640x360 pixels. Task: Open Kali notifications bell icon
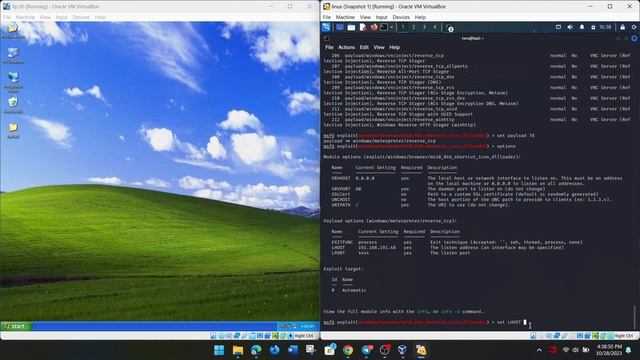pyautogui.click(x=582, y=27)
